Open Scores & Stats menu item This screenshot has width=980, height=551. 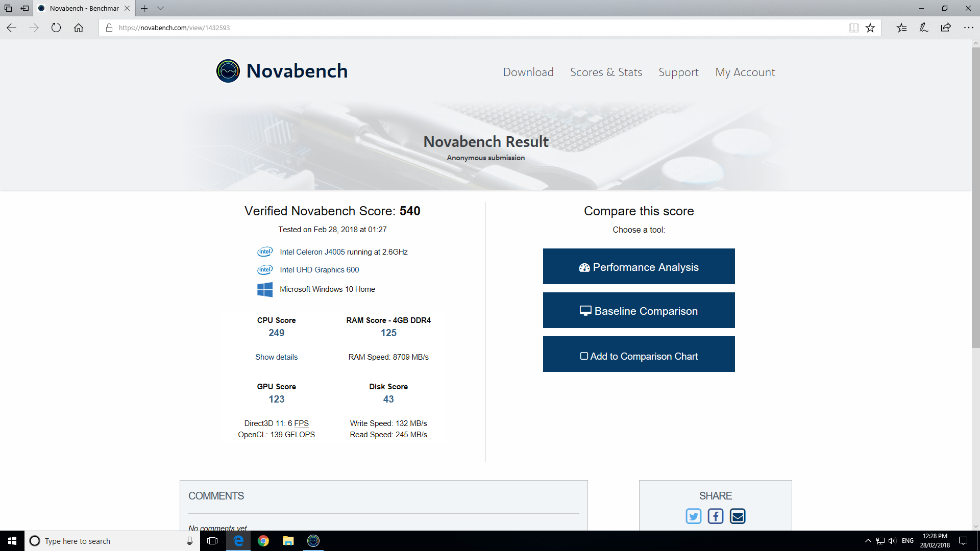(606, 72)
